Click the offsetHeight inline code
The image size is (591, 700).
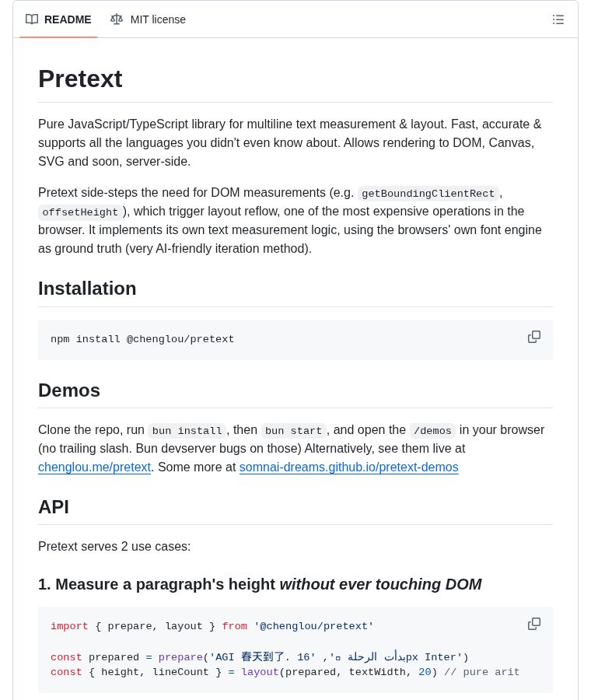tap(80, 212)
